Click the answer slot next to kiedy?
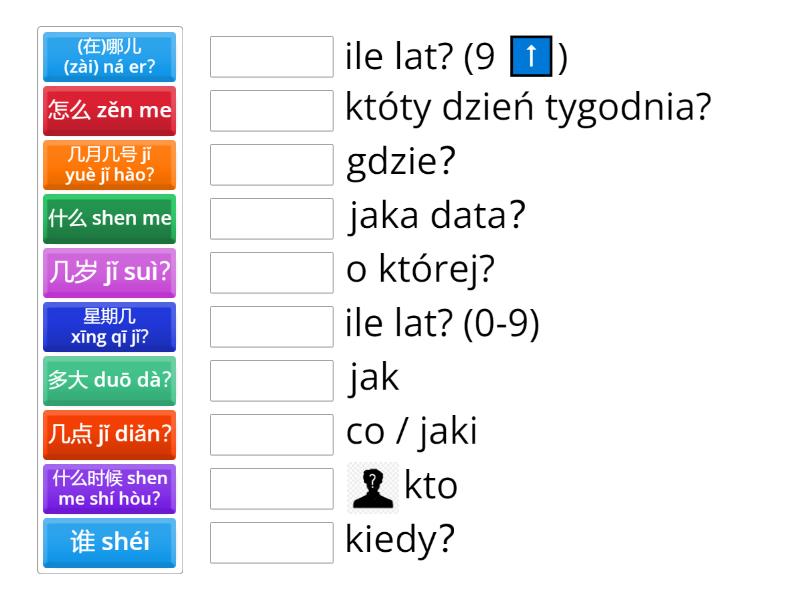Image resolution: width=800 pixels, height=600 pixels. tap(272, 543)
